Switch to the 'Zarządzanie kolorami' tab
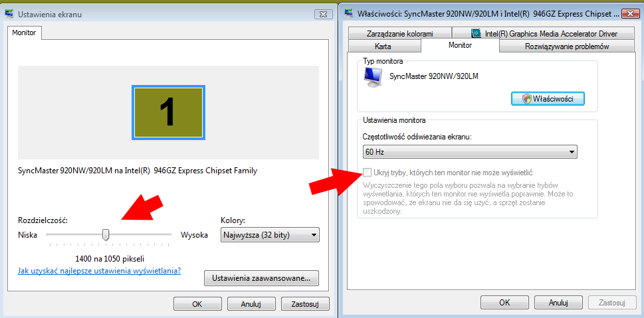This screenshot has width=644, height=318. tap(399, 34)
